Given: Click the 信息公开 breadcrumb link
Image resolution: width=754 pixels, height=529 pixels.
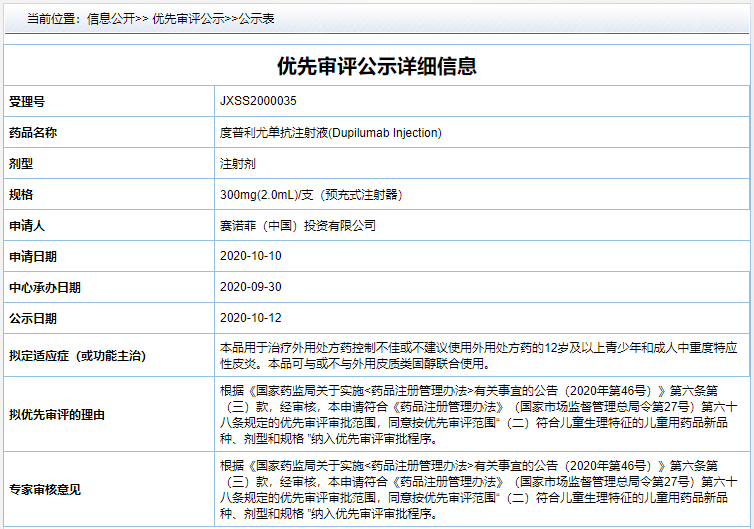Looking at the screenshot, I should click(111, 19).
